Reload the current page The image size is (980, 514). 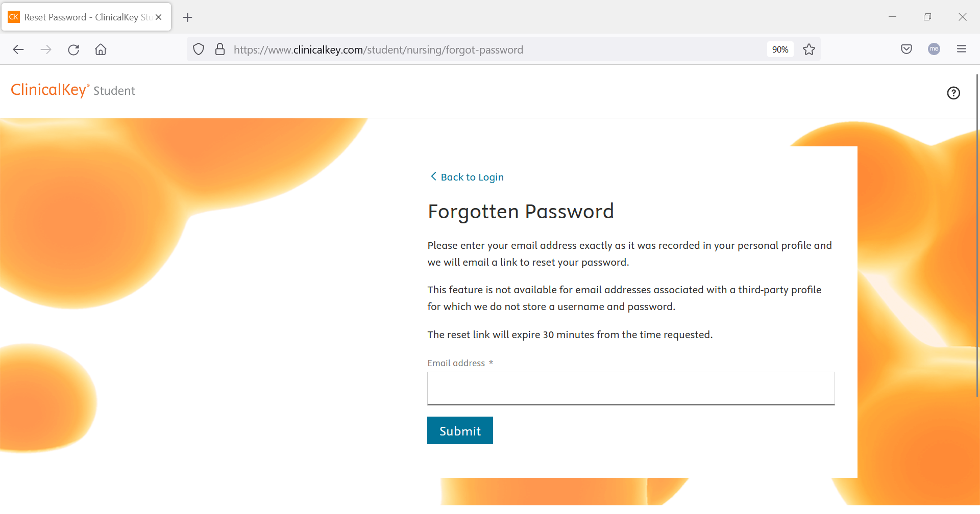[73, 49]
